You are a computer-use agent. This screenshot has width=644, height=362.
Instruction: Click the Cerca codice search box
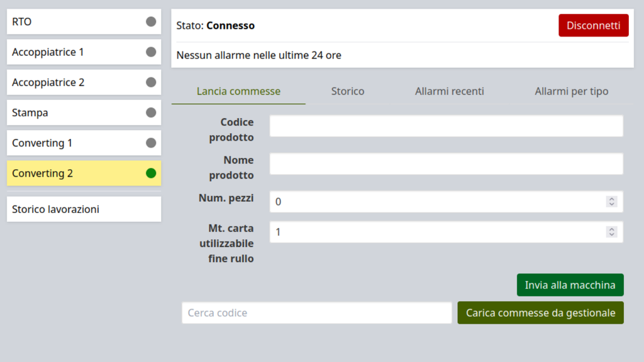pyautogui.click(x=316, y=313)
